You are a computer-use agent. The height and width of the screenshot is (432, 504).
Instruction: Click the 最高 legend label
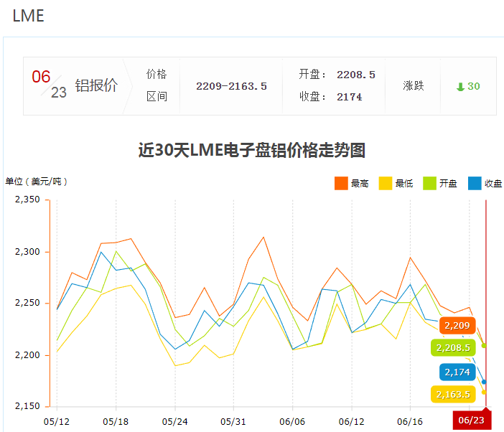point(360,184)
